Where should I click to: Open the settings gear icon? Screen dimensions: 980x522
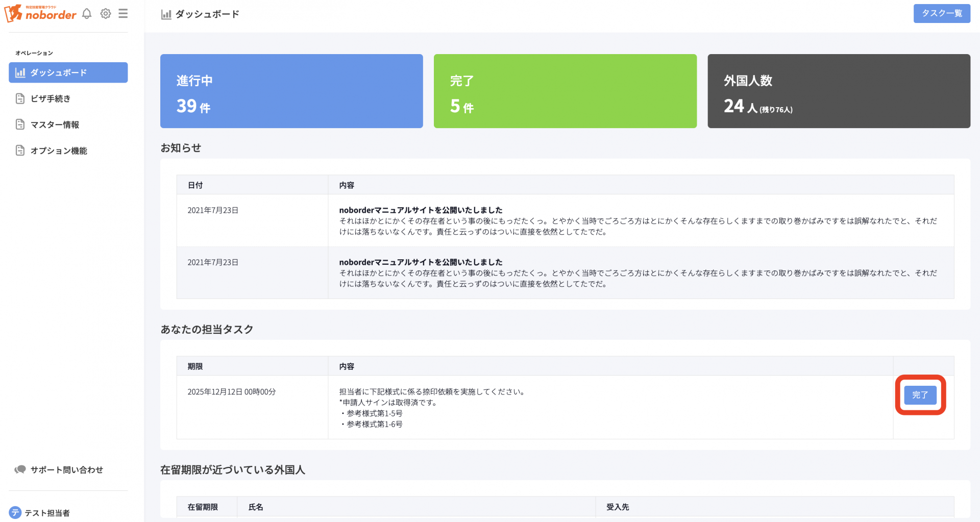(x=105, y=14)
